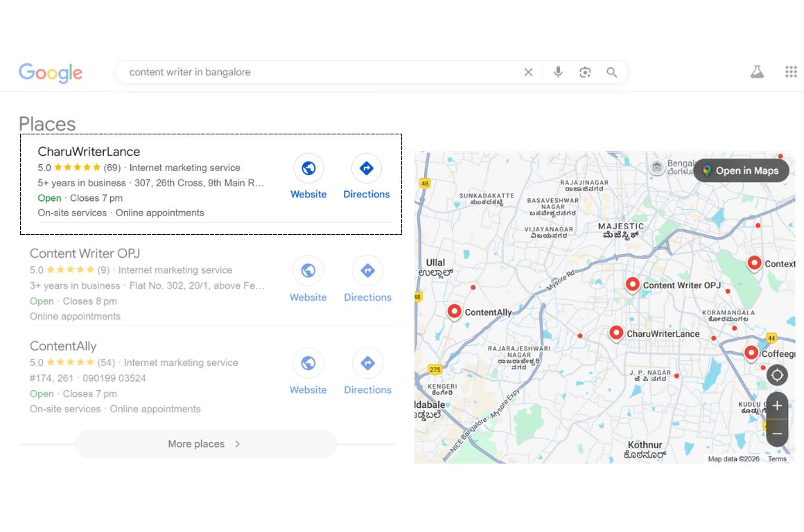Open the map in Google Maps
This screenshot has height=532, width=804.
pos(741,170)
